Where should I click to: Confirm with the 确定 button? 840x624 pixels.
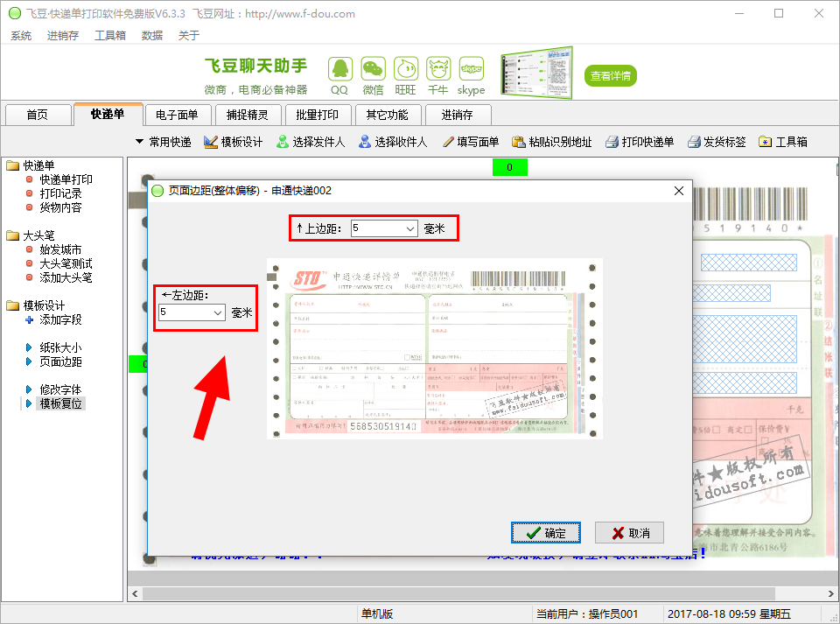(546, 533)
